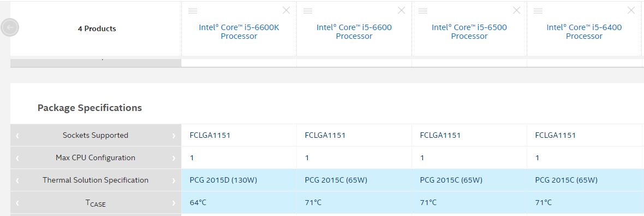
Task: Select the Max CPU Configuration row label
Action: coord(96,157)
